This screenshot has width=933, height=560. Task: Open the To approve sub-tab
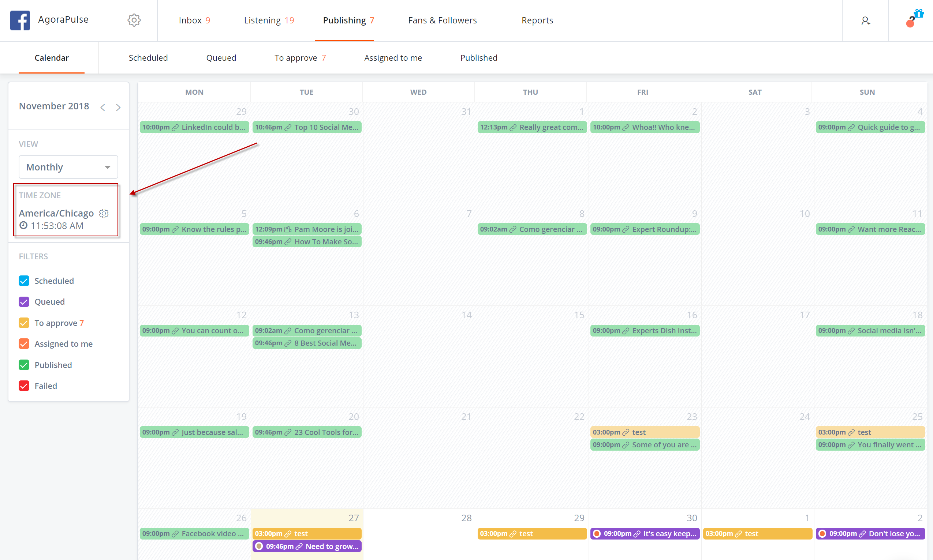click(x=300, y=58)
